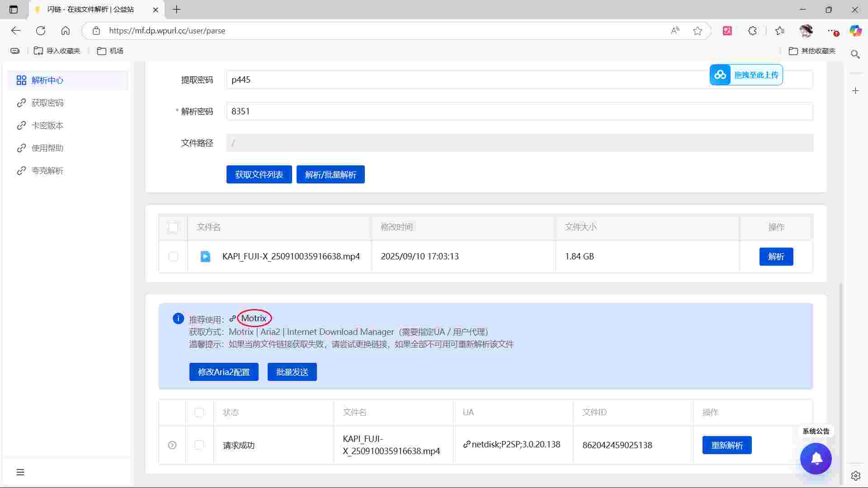
Task: Click the refresh page icon
Action: (x=41, y=31)
